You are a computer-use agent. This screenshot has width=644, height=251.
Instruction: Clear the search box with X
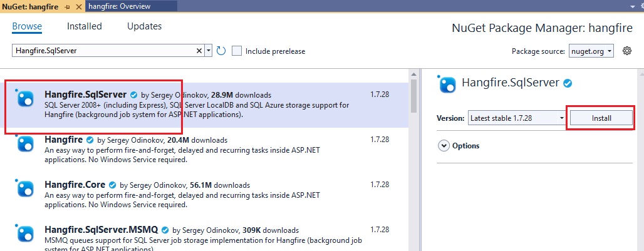199,51
